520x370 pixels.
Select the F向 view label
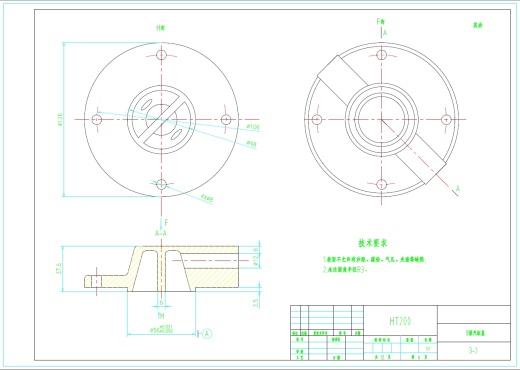[x=380, y=22]
